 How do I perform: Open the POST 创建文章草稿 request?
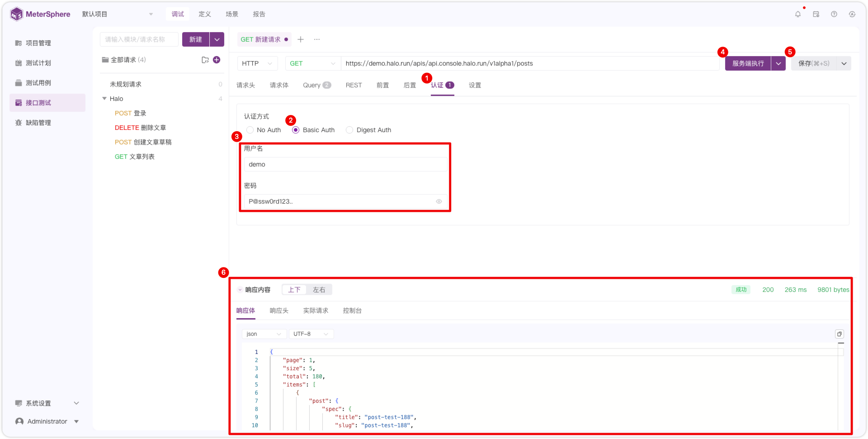[143, 142]
